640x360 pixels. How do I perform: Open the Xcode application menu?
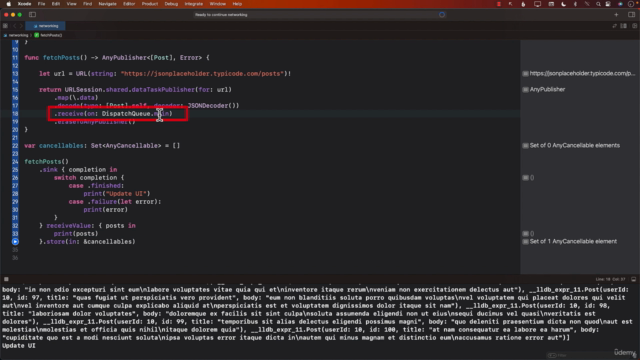[24, 4]
